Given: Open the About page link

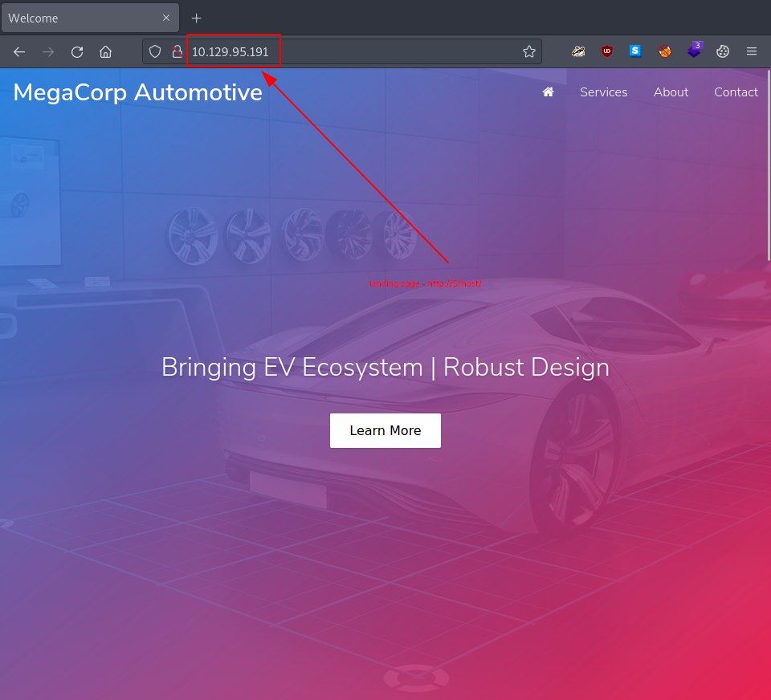Looking at the screenshot, I should pos(671,92).
